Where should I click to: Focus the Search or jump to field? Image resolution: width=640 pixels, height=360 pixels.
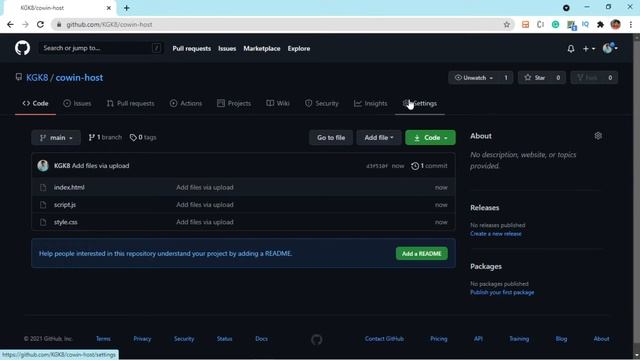pos(101,48)
